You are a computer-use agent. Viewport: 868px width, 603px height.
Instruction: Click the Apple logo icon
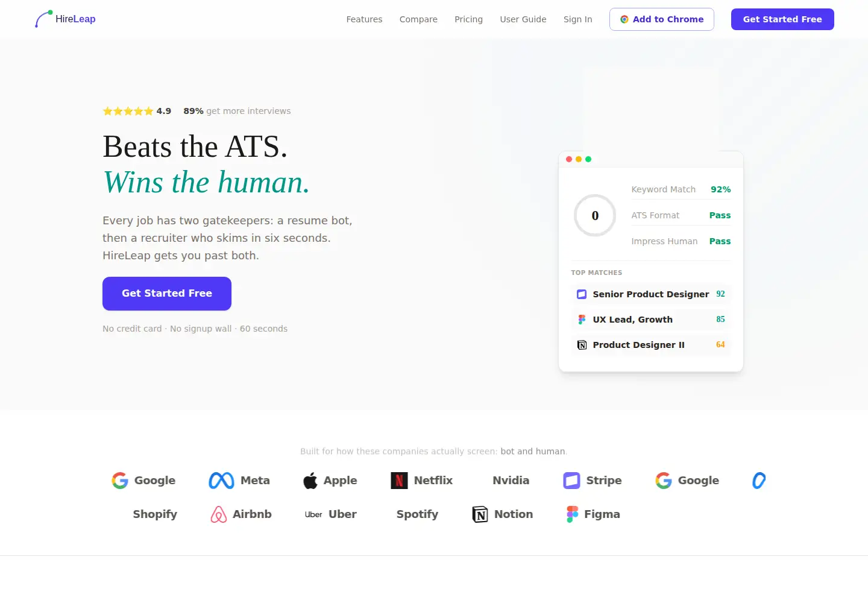(x=310, y=481)
